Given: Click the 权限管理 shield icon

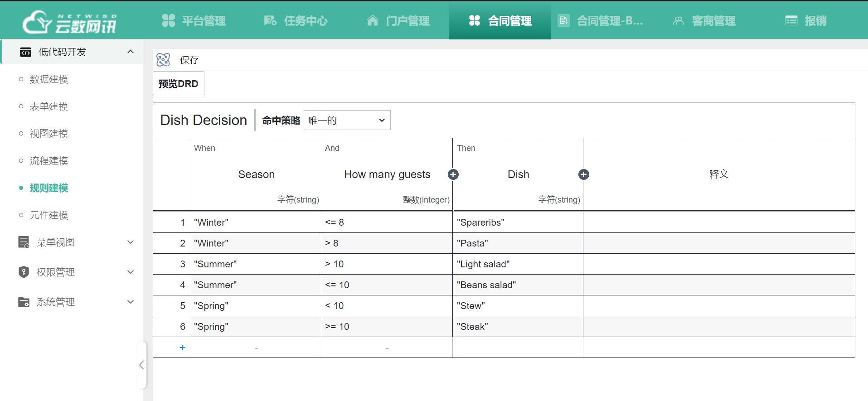Looking at the screenshot, I should coord(24,272).
